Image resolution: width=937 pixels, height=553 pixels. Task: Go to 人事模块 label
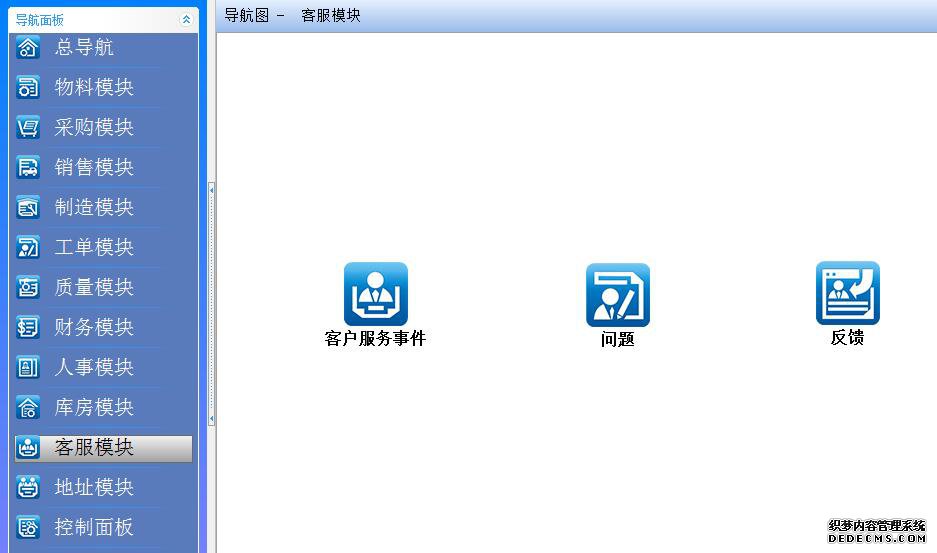pos(94,368)
